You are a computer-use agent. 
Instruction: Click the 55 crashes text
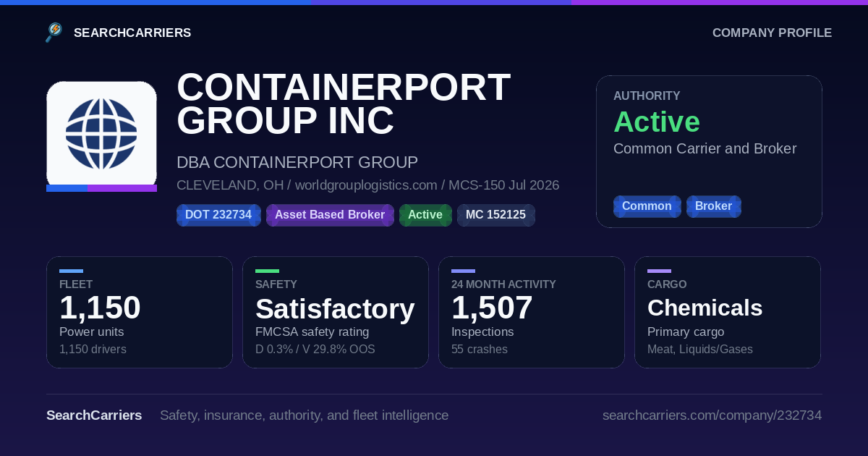(x=480, y=350)
